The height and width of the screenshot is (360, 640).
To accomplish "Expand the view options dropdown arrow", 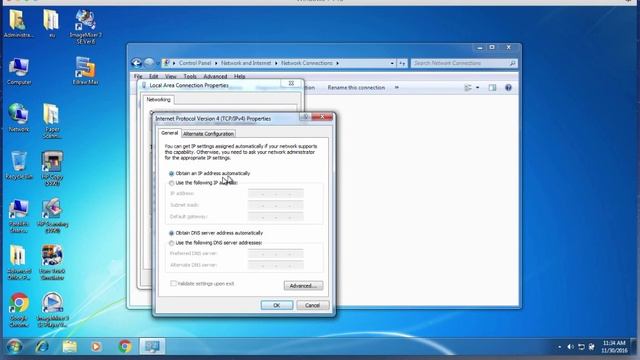I will pyautogui.click(x=477, y=88).
